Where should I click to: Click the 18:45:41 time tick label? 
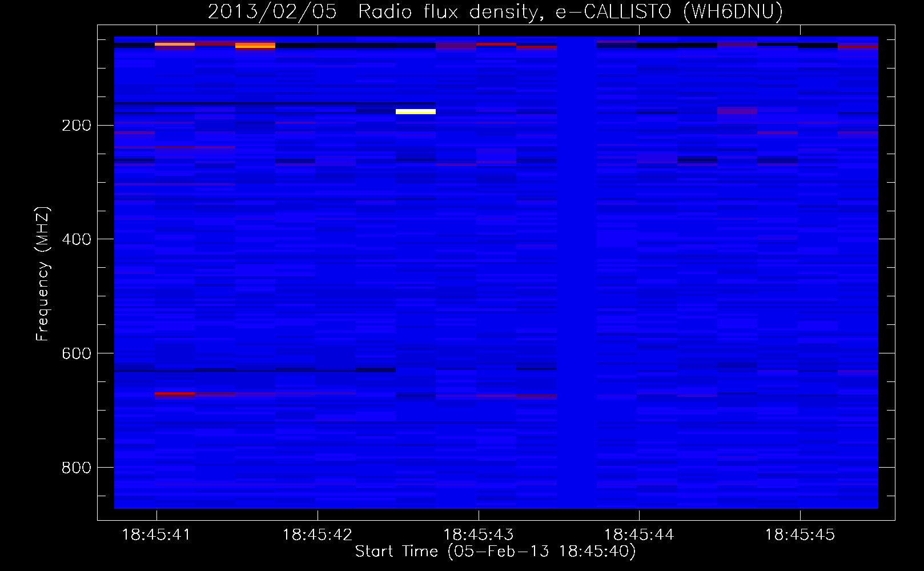pos(156,535)
